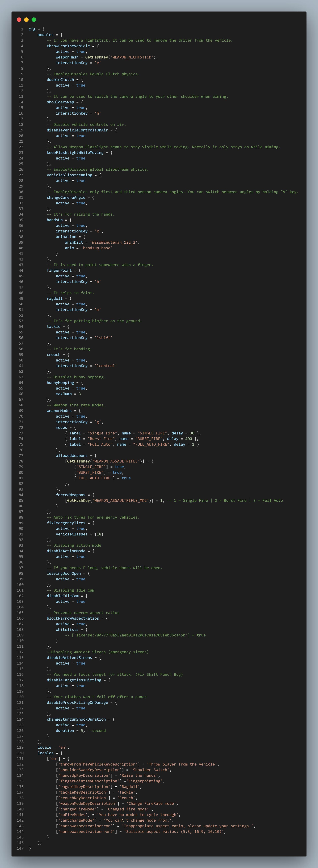Click the 'lshift' key string
The height and width of the screenshot is (868, 318).
[x=103, y=338]
